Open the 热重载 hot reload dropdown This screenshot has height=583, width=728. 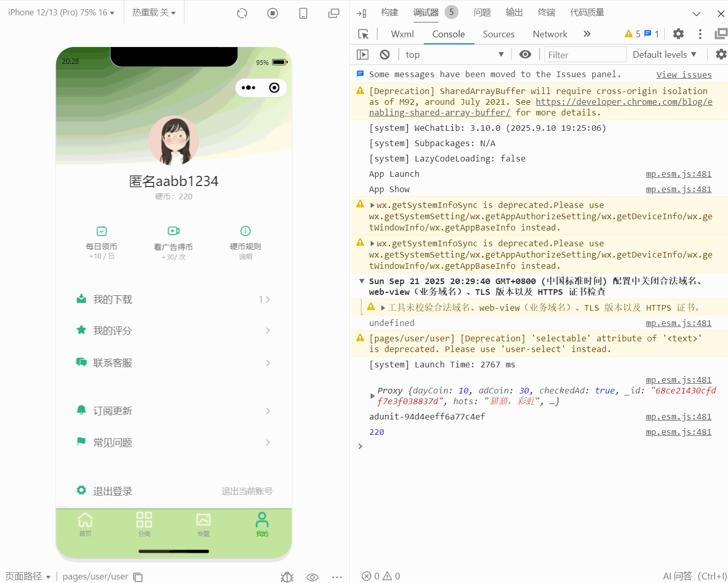click(154, 12)
